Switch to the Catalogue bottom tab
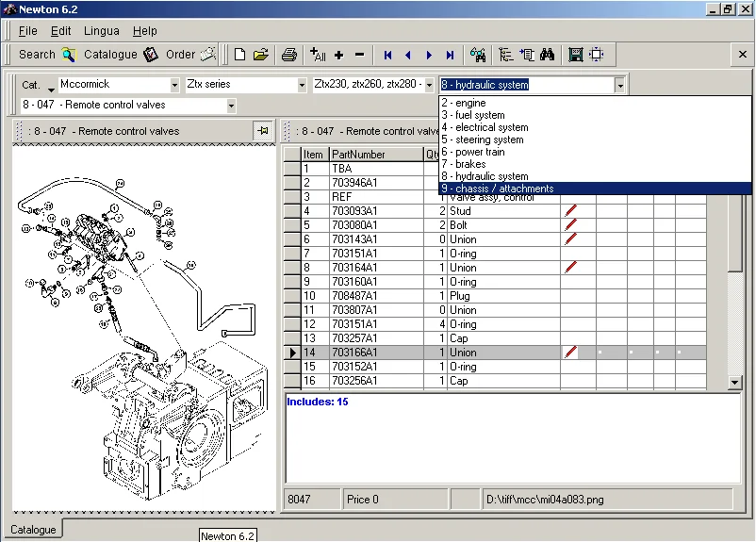 pos(33,530)
